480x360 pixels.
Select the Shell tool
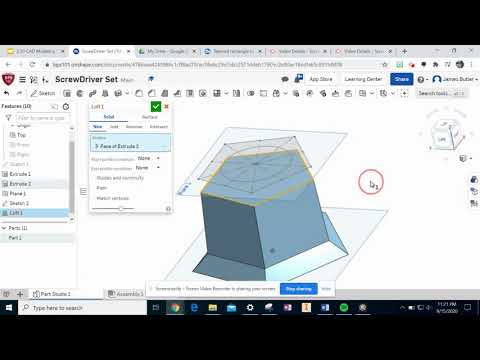point(190,93)
